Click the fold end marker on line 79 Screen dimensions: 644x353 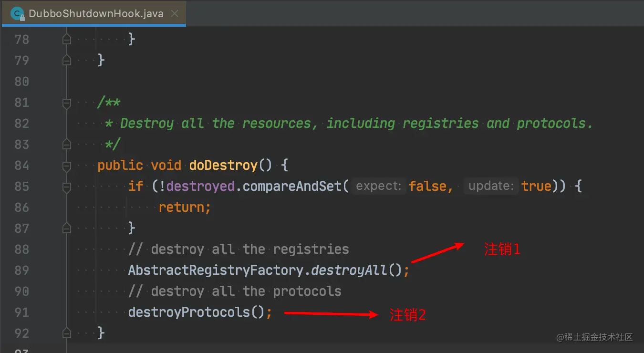point(67,61)
